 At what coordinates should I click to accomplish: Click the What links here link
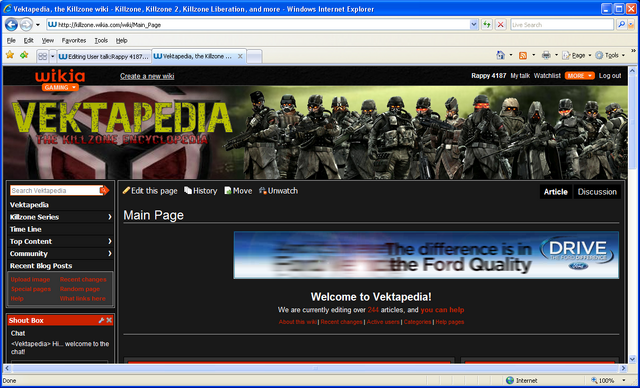click(82, 299)
